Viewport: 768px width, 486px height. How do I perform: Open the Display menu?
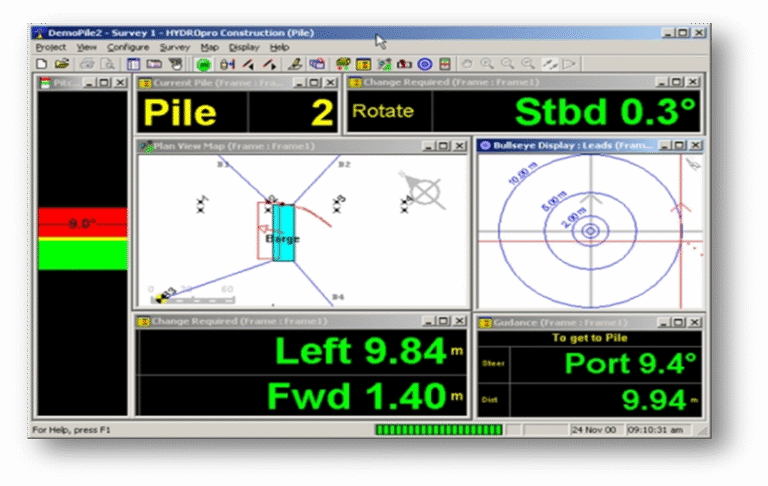tap(243, 47)
